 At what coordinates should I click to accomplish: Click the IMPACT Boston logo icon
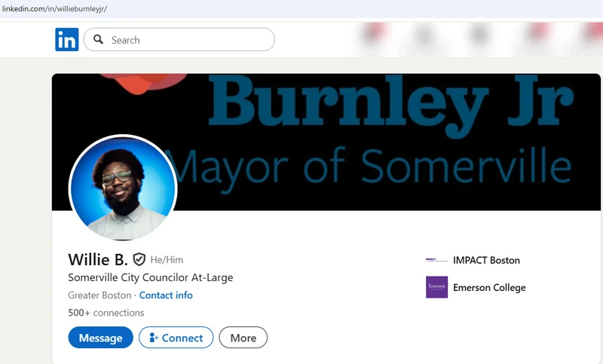pyautogui.click(x=437, y=260)
